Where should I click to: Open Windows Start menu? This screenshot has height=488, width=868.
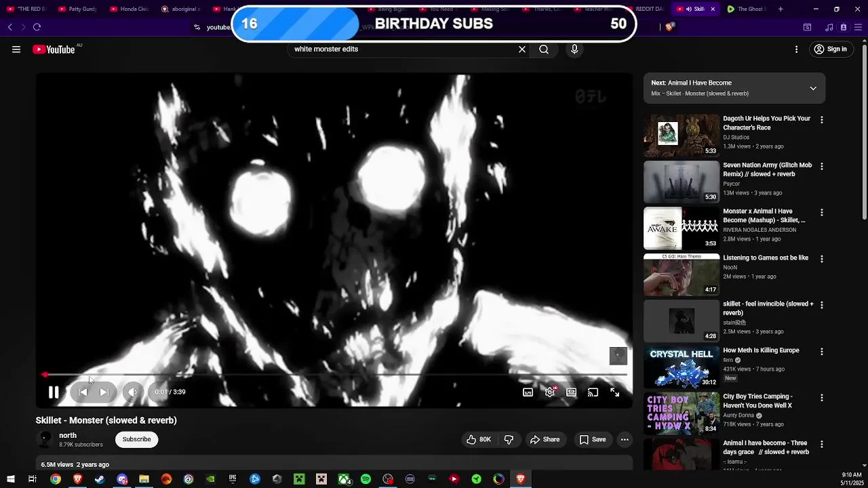click(11, 479)
